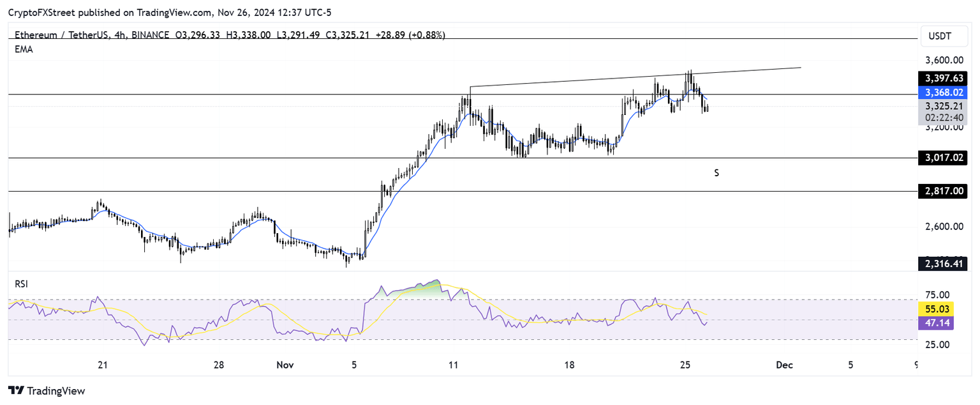The height and width of the screenshot is (405, 980).
Task: Click the 3,600.00 price axis label
Action: click(x=944, y=61)
